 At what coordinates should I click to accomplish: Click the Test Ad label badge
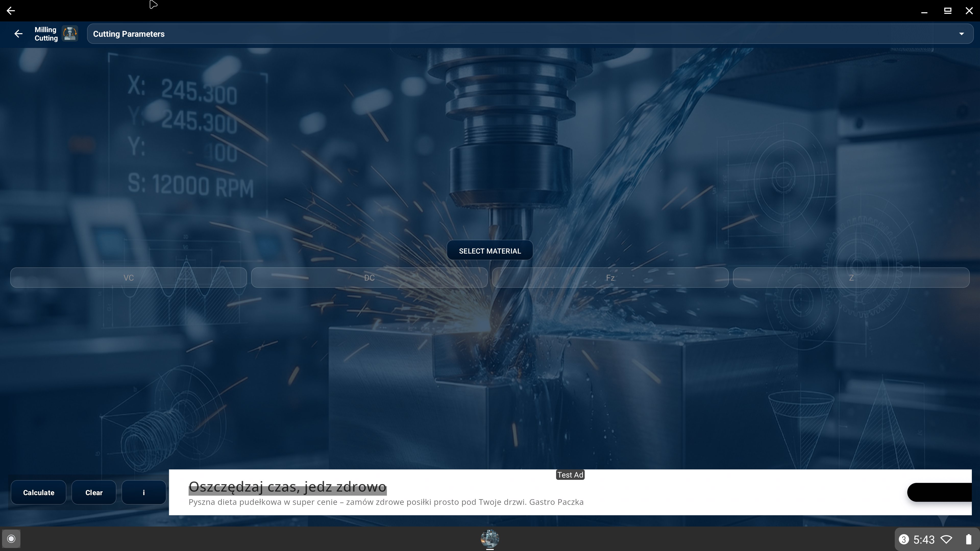point(570,475)
